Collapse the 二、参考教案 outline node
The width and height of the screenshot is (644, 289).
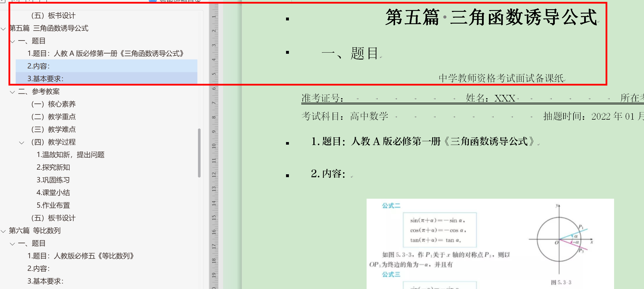pos(12,92)
